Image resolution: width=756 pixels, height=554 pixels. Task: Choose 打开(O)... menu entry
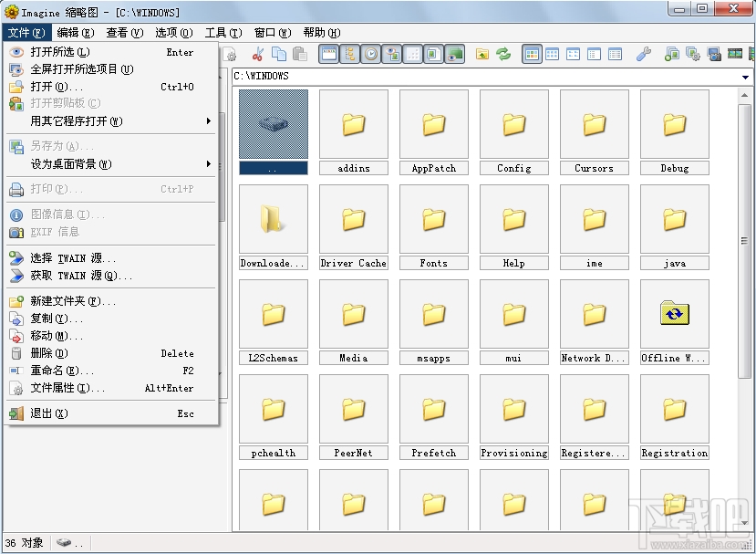point(111,87)
